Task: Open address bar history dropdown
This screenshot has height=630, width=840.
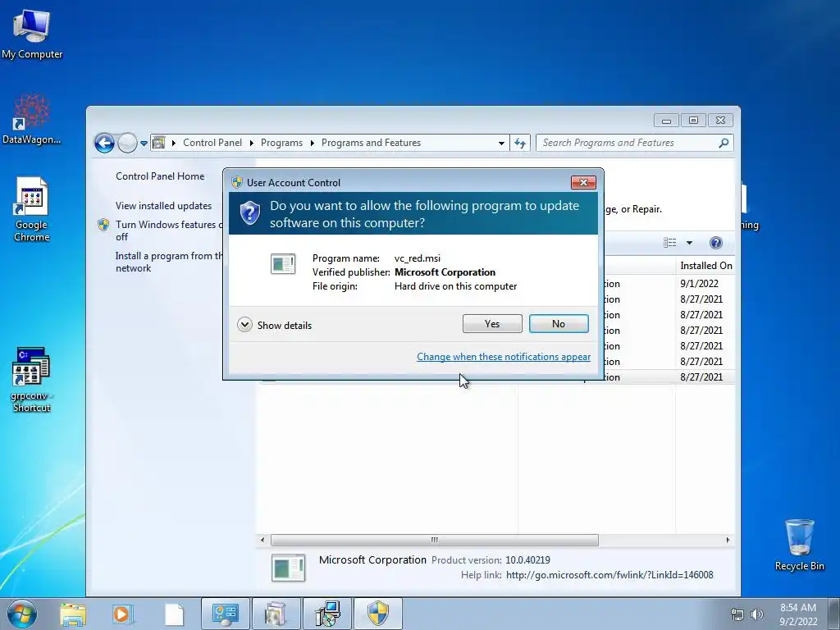Action: pos(501,143)
